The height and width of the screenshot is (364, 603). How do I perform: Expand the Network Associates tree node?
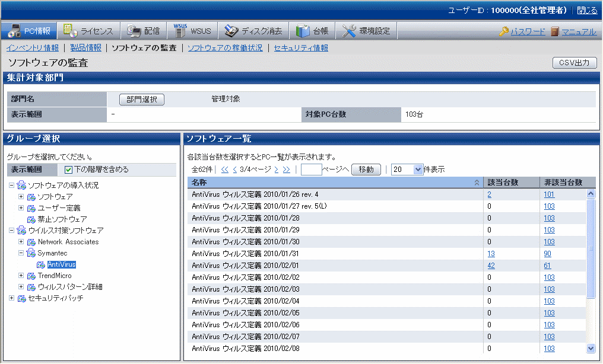click(x=21, y=242)
